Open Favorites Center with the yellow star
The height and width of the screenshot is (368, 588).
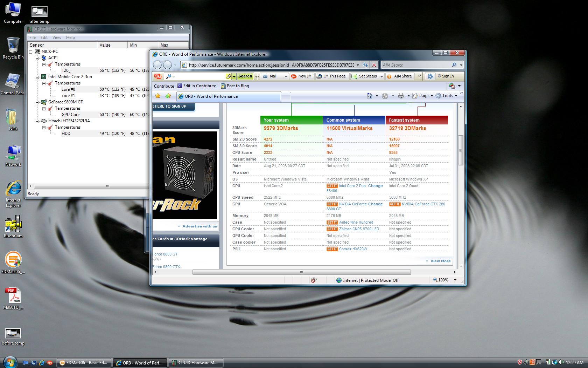coord(158,96)
